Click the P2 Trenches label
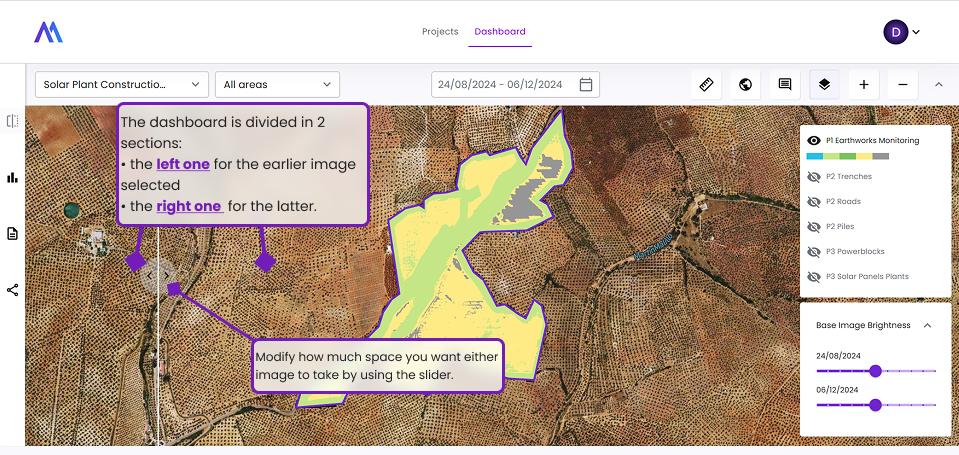959x455 pixels. tap(849, 177)
